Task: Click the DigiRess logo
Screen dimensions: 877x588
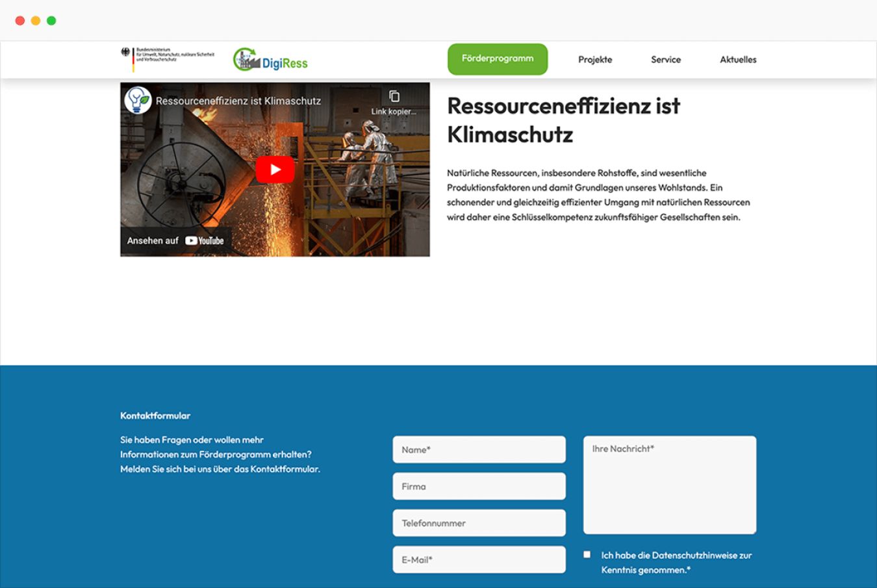Action: pos(270,60)
